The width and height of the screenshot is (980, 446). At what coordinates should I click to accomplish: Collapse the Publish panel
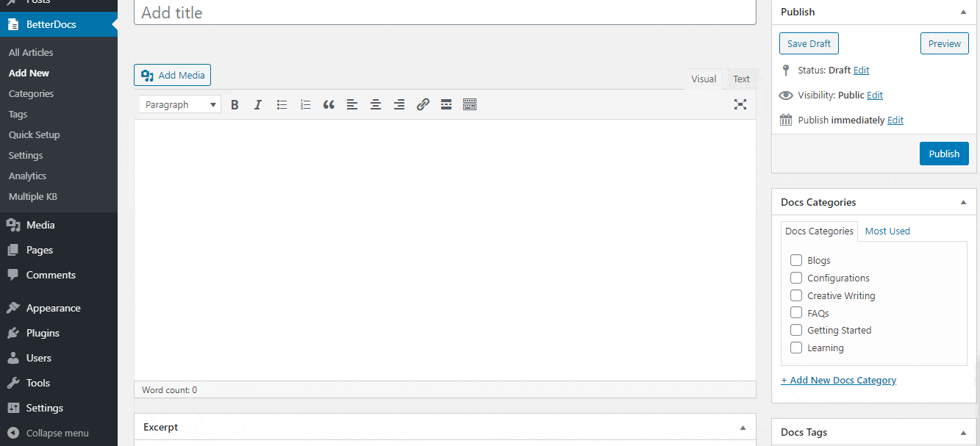tap(963, 12)
